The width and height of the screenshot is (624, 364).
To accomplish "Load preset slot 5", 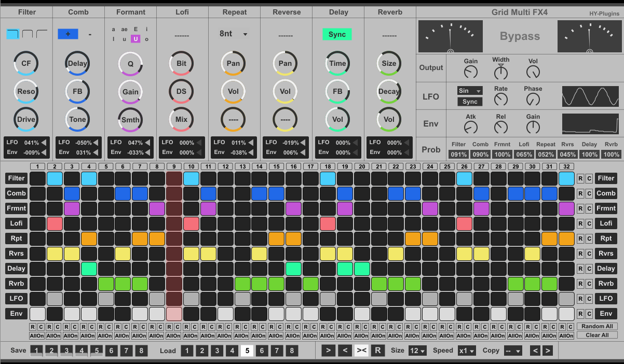I will coord(247,351).
